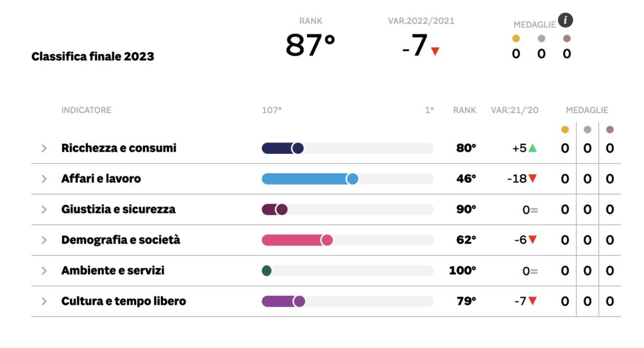Click the Demografia e società pink bar handle
Screen dimensions: 644x348
[x=326, y=240]
